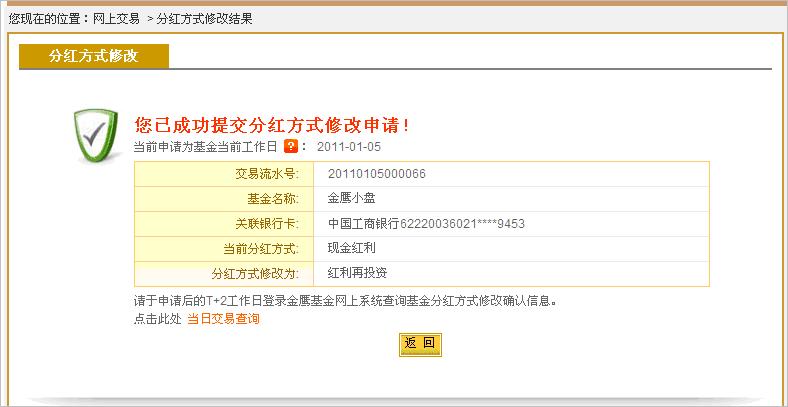Image resolution: width=788 pixels, height=407 pixels.
Task: Click the green shield checkmark icon
Action: pos(95,135)
